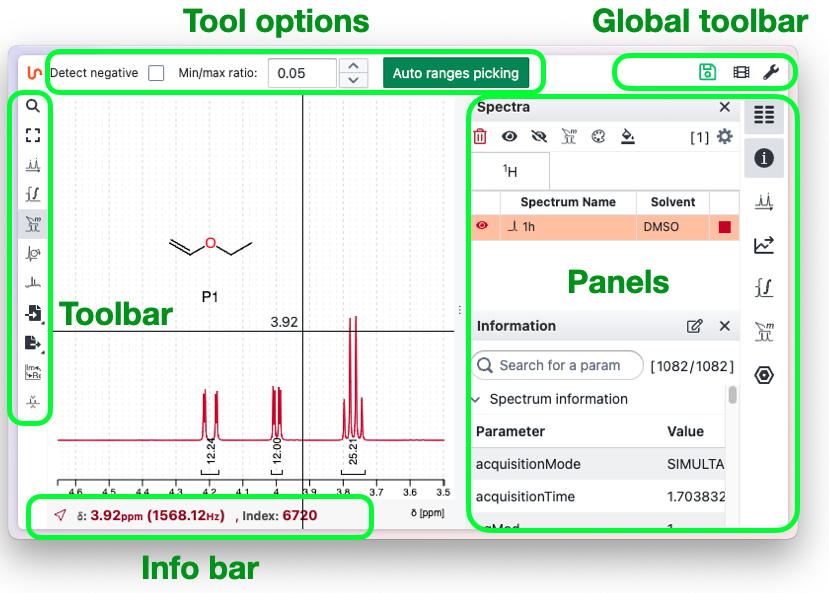Select the ranges picking tool
Viewport: 829px width, 593px height.
(31, 225)
